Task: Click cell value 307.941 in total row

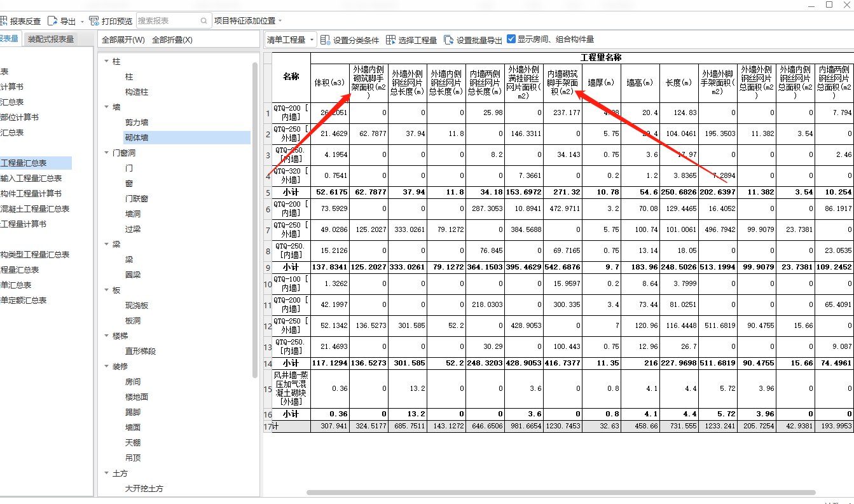Action: tap(329, 426)
